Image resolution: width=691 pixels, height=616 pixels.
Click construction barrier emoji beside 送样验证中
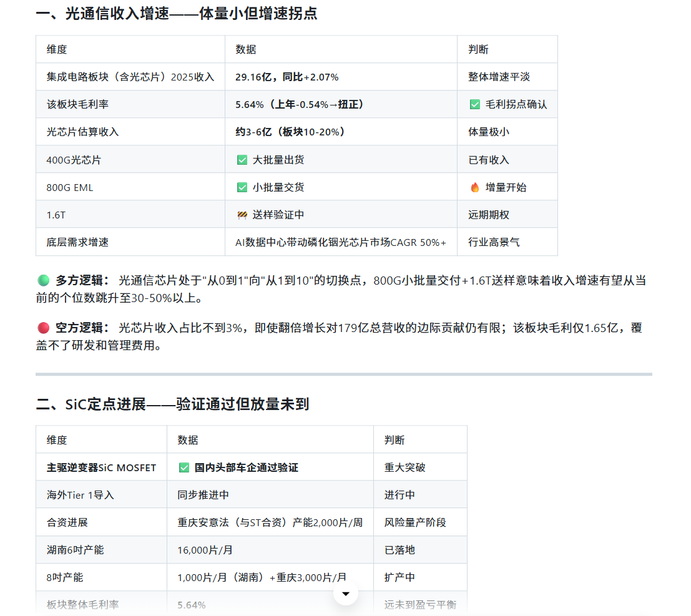click(242, 215)
